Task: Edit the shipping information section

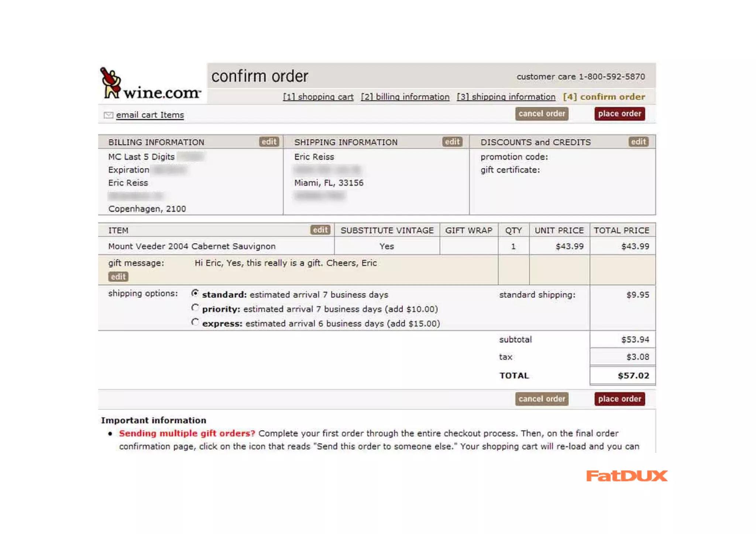Action: [452, 142]
